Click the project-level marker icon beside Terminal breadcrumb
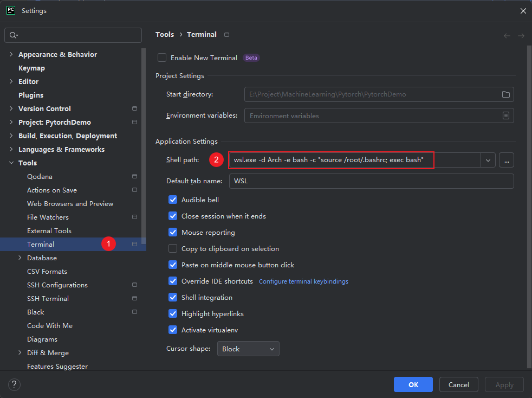Image resolution: width=532 pixels, height=398 pixels. coord(226,35)
